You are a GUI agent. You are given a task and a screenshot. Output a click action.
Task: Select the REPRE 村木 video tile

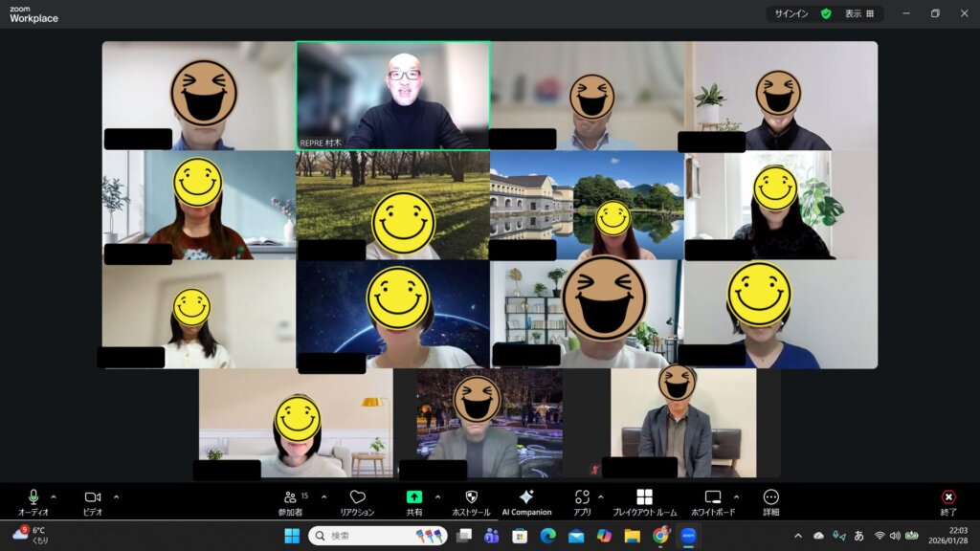[x=392, y=95]
